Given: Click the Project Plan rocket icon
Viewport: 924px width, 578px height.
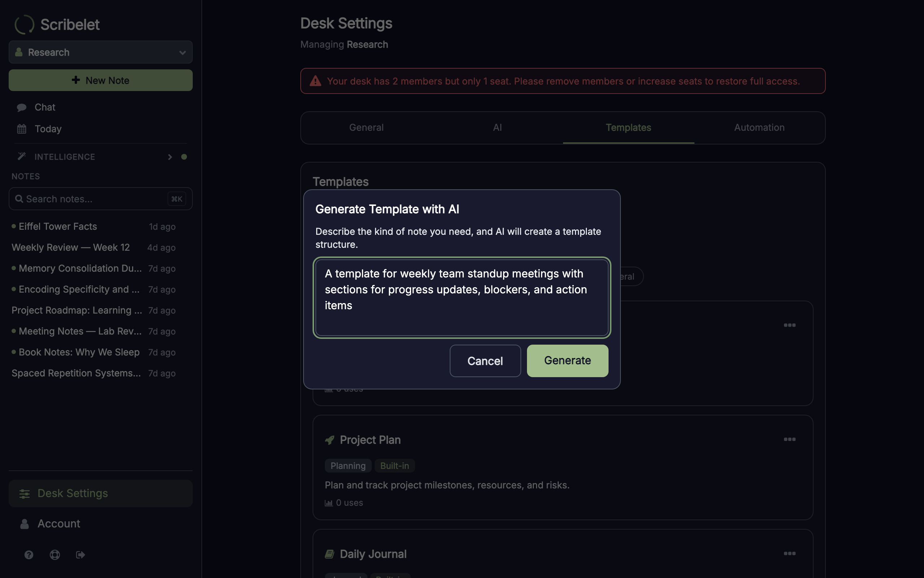Looking at the screenshot, I should coord(330,440).
